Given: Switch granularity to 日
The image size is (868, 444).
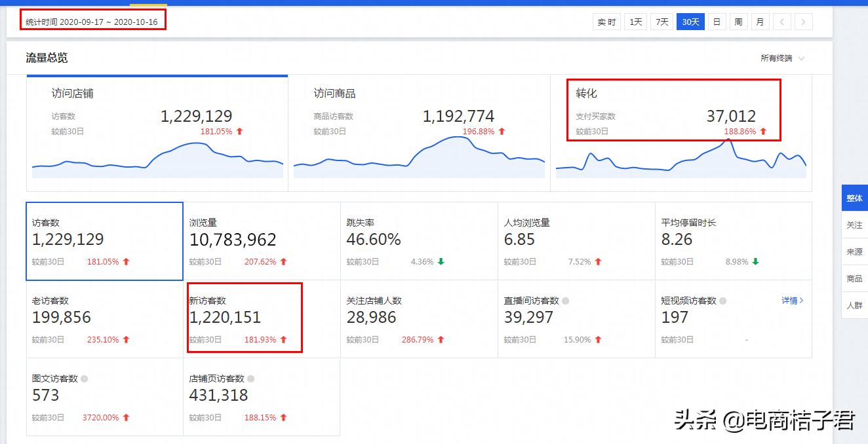Looking at the screenshot, I should click(x=717, y=21).
